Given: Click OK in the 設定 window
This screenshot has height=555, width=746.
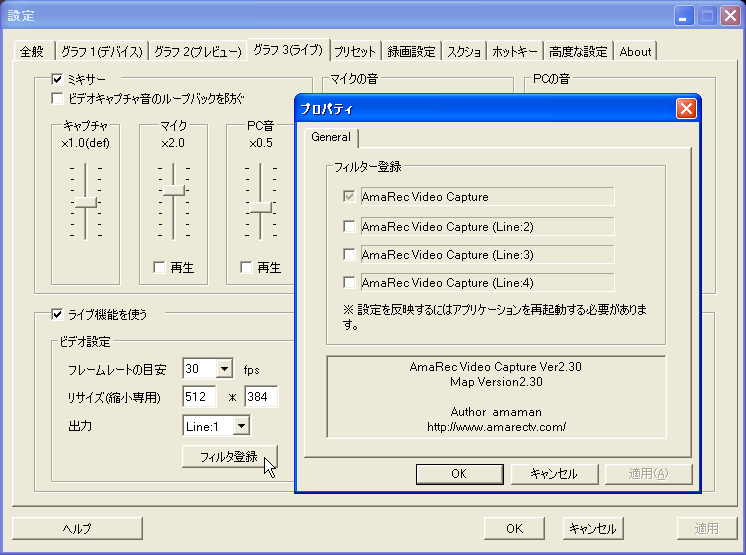Looking at the screenshot, I should (x=514, y=528).
